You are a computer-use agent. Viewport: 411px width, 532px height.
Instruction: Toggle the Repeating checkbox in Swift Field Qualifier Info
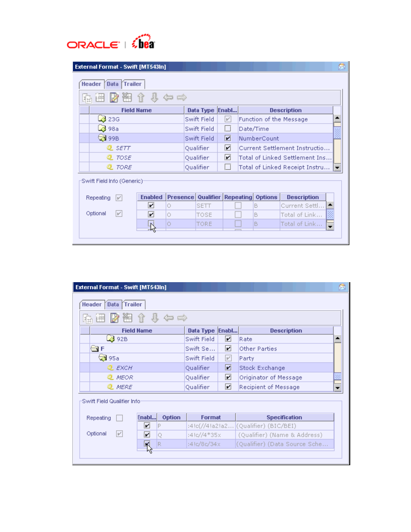pyautogui.click(x=120, y=418)
